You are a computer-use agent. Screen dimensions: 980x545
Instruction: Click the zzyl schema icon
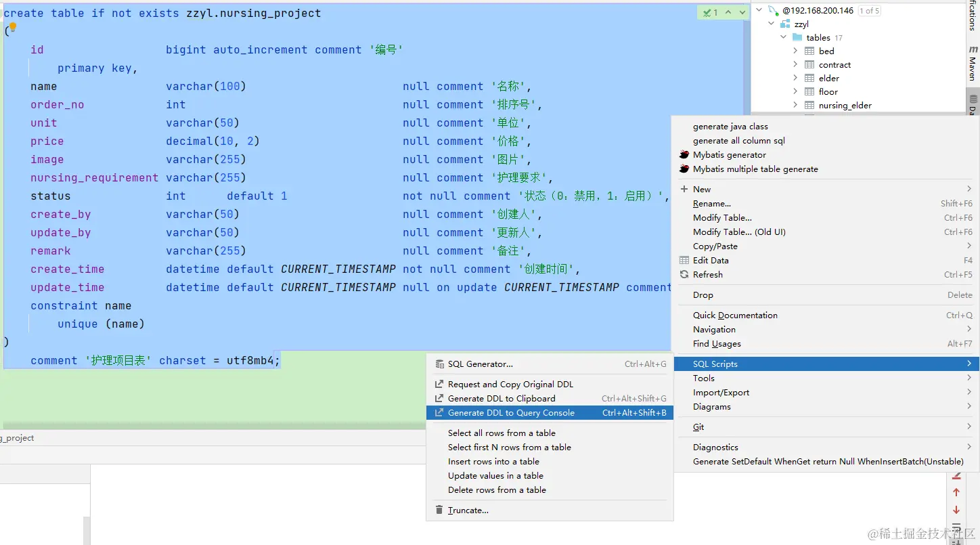coord(785,24)
